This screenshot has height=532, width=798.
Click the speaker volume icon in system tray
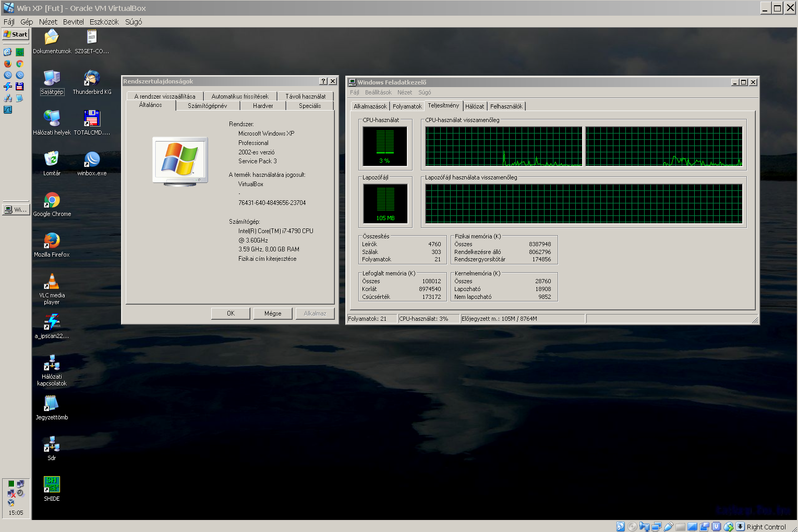pos(20,493)
